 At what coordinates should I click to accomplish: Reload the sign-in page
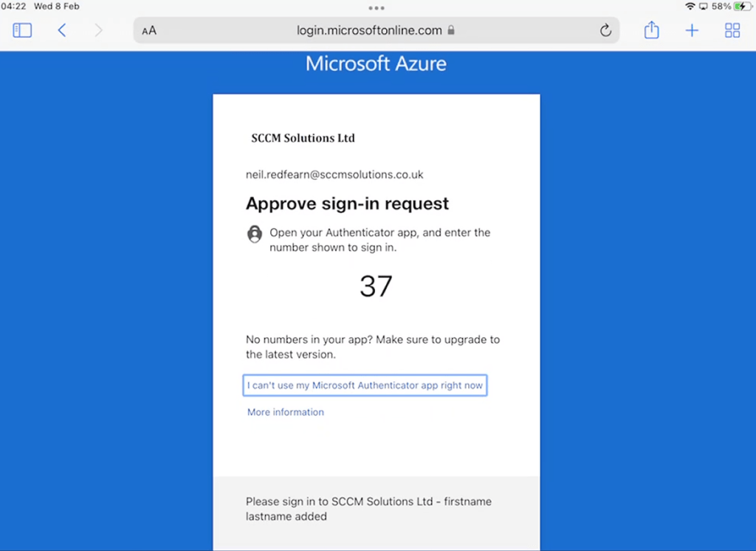click(x=605, y=30)
